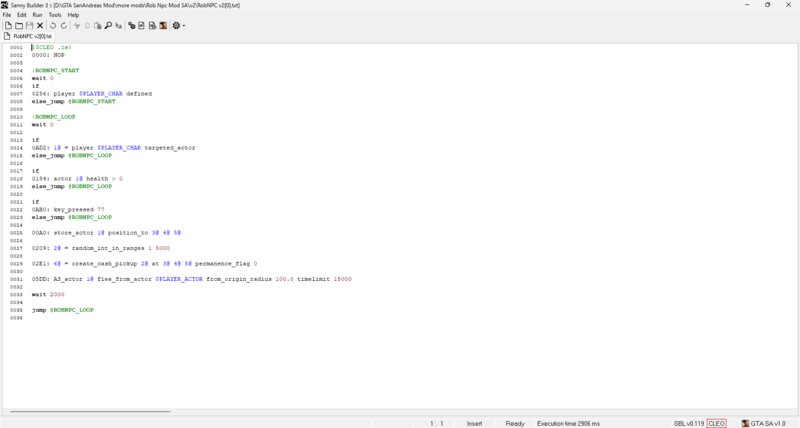The height and width of the screenshot is (428, 800).
Task: Click the '0000: NOP' code line
Action: click(x=48, y=55)
